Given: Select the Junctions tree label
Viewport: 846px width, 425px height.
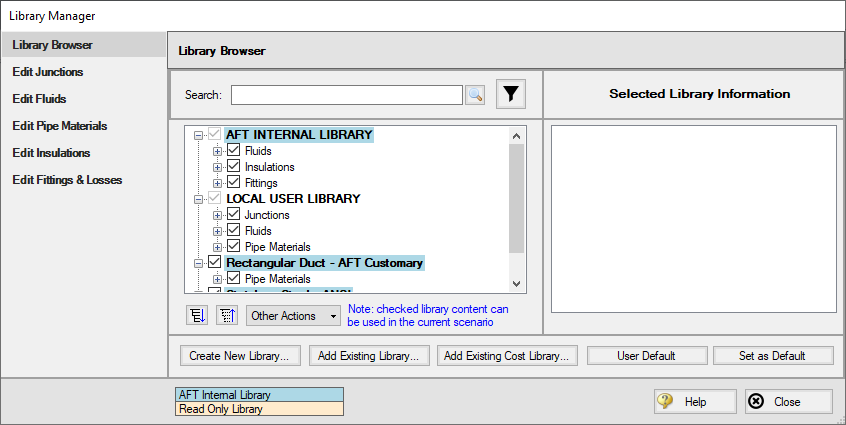Looking at the screenshot, I should (267, 215).
